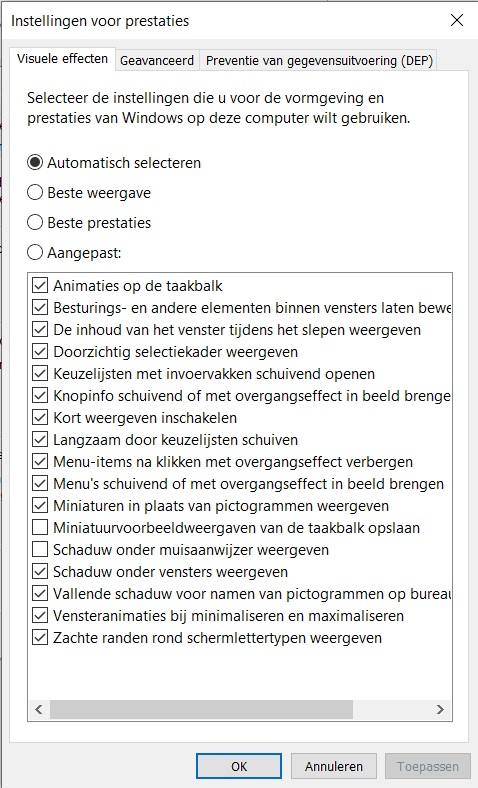Click the horizontal scrollbar thumb
This screenshot has height=788, width=478.
[x=201, y=710]
